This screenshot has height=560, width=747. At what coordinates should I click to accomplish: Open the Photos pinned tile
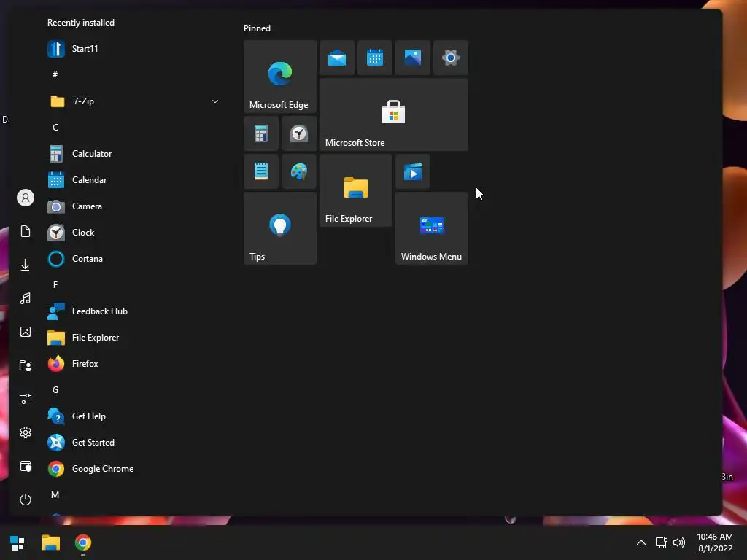(413, 58)
